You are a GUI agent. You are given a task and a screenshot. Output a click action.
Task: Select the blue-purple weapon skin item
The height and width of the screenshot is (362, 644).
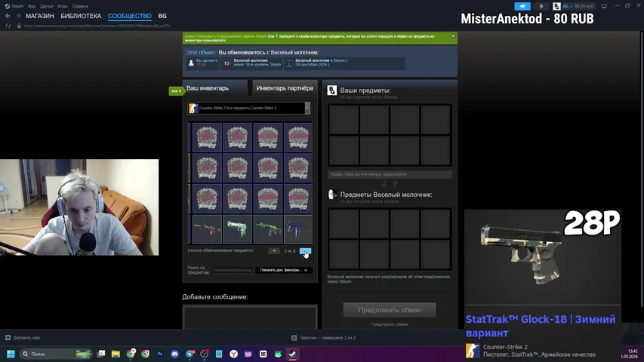point(298,229)
